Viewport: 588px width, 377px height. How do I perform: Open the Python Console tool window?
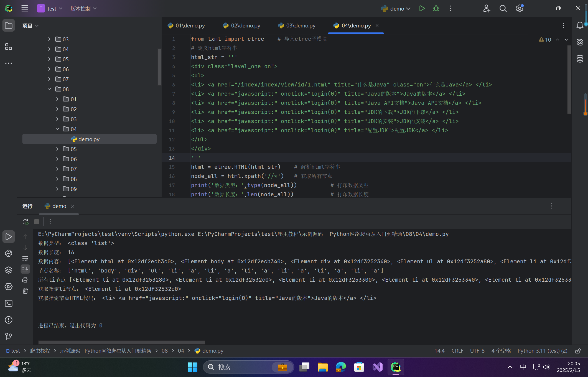tap(9, 253)
